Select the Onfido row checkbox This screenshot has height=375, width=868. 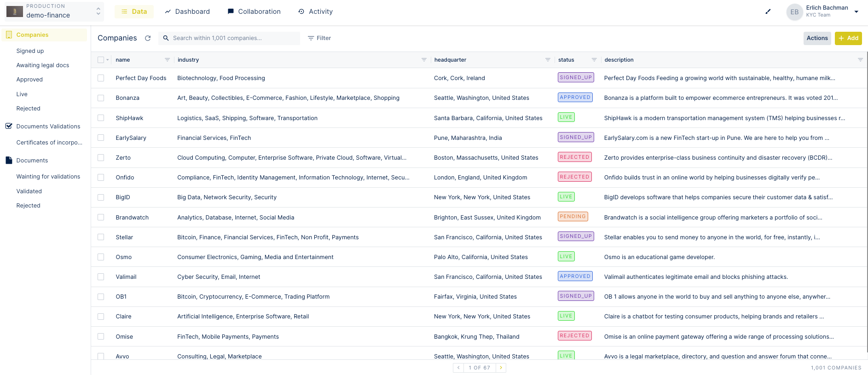pyautogui.click(x=101, y=177)
